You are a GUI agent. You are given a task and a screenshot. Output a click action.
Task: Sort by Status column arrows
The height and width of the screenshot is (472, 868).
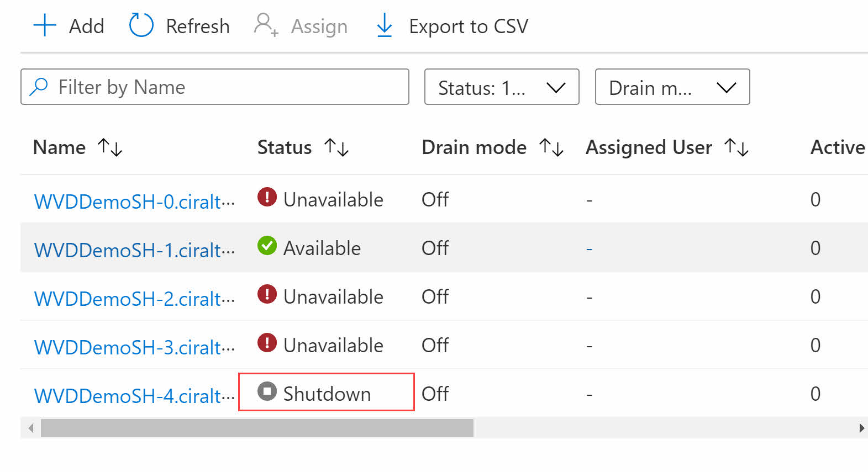point(336,147)
